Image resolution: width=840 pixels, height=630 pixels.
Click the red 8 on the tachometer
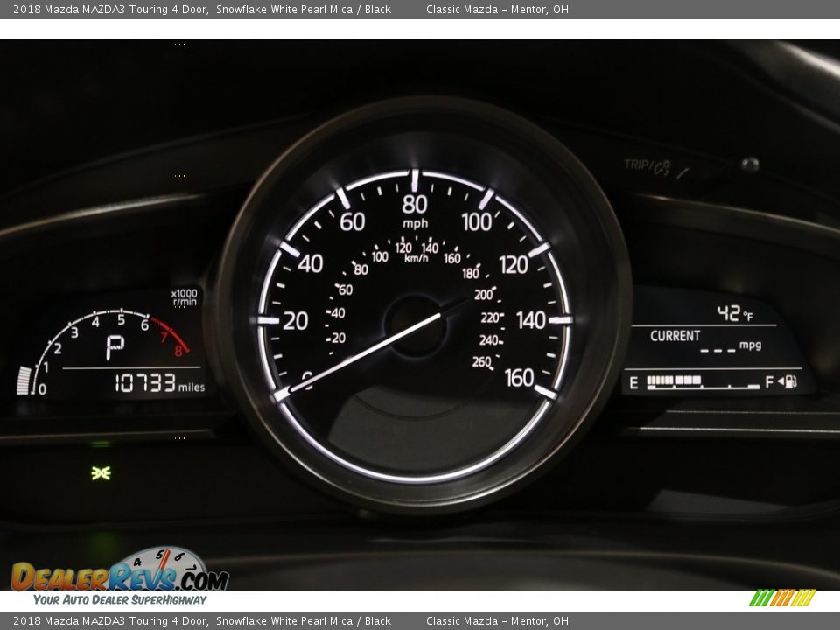pyautogui.click(x=178, y=351)
